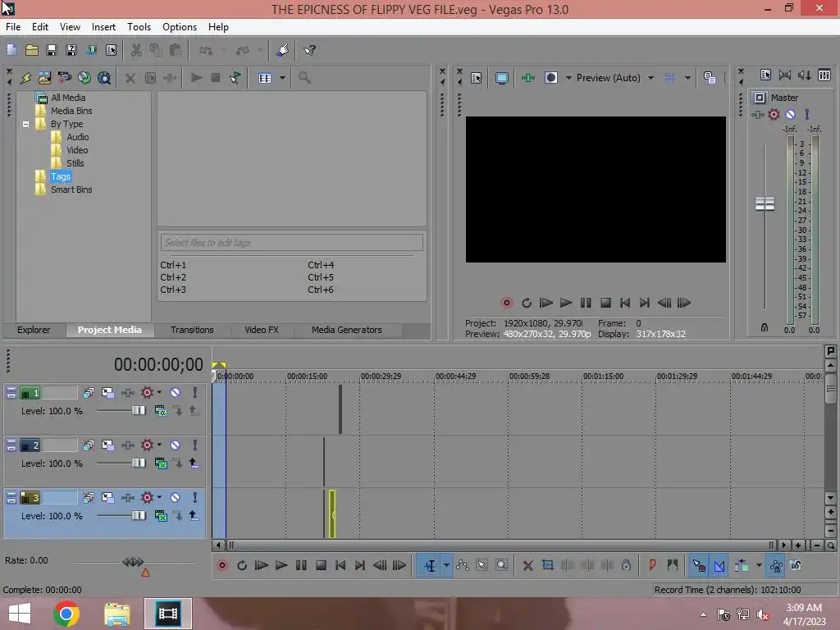Click the Redo arrow icon
Screen dimensions: 840x630
coord(243,50)
